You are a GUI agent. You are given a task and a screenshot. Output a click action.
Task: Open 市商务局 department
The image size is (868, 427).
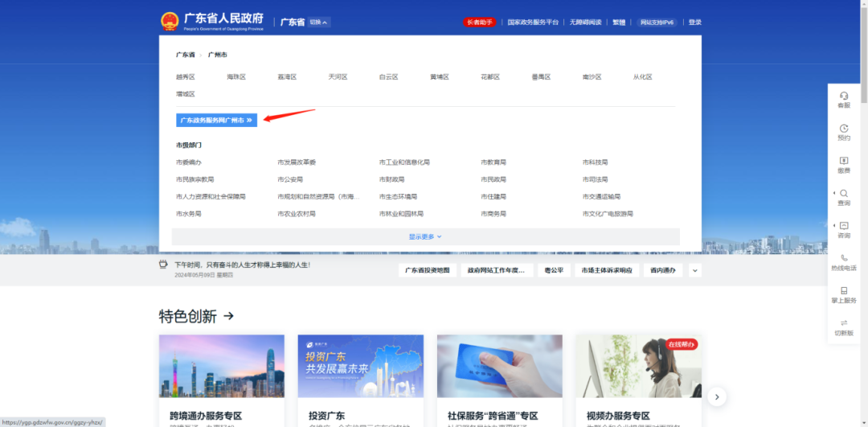[x=493, y=214]
